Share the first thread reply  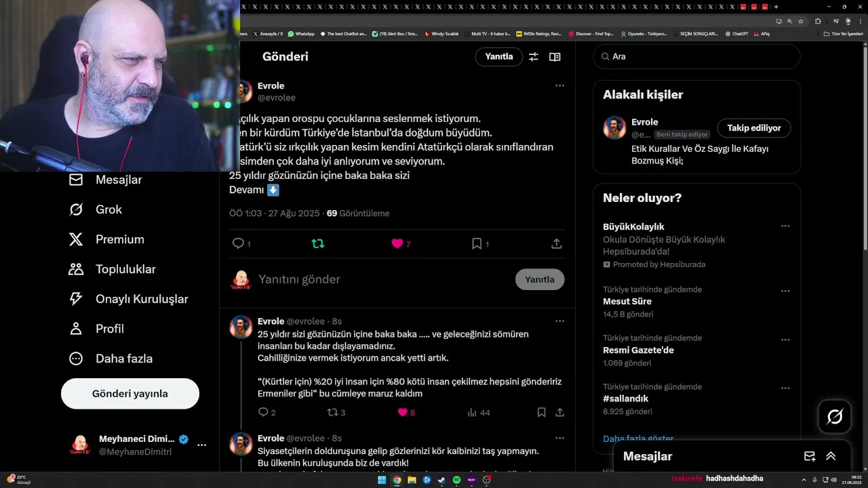560,412
